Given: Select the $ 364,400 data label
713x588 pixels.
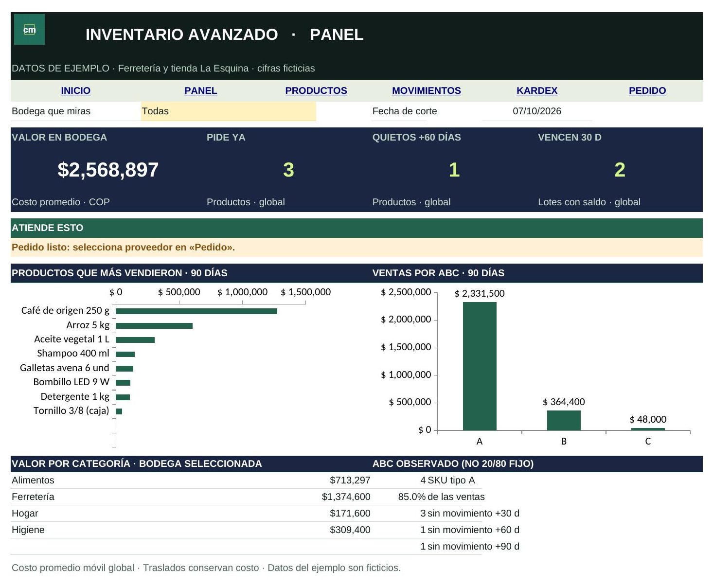Looking at the screenshot, I should 564,402.
